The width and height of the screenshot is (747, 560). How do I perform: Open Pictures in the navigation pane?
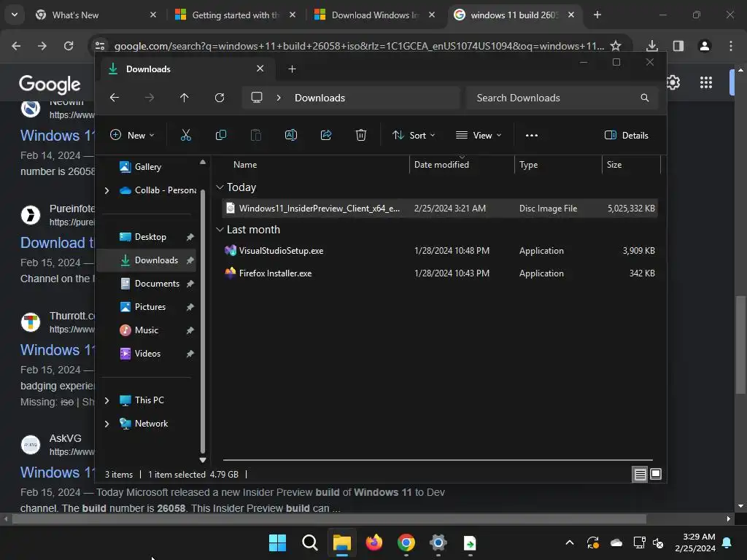150,307
